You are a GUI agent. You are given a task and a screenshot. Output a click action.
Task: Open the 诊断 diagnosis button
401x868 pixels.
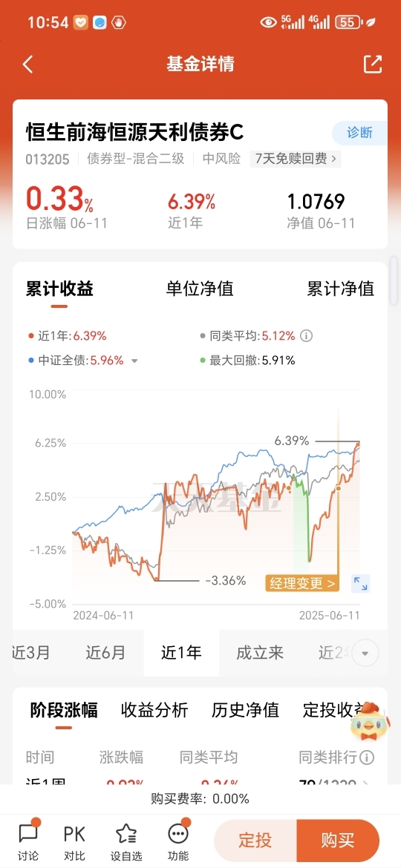pos(360,133)
